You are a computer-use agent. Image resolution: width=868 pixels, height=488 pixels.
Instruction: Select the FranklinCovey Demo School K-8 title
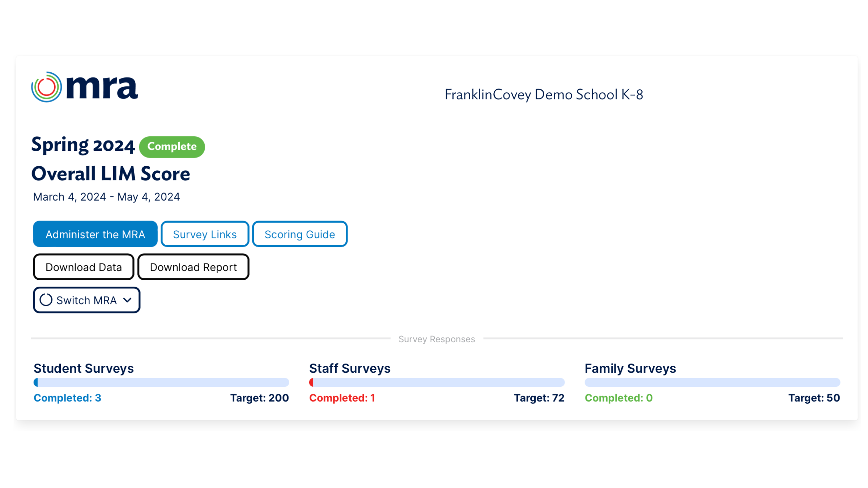click(544, 94)
